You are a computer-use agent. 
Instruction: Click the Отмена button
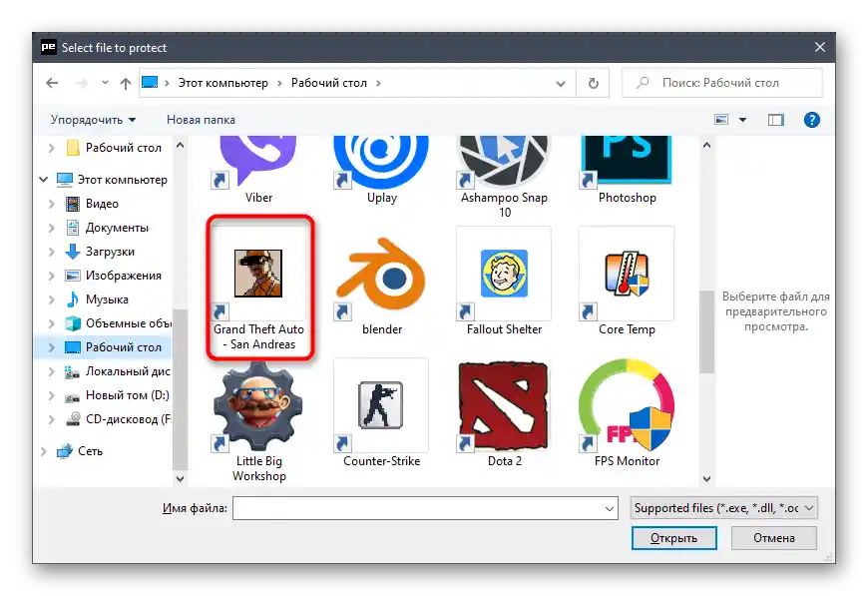(774, 538)
